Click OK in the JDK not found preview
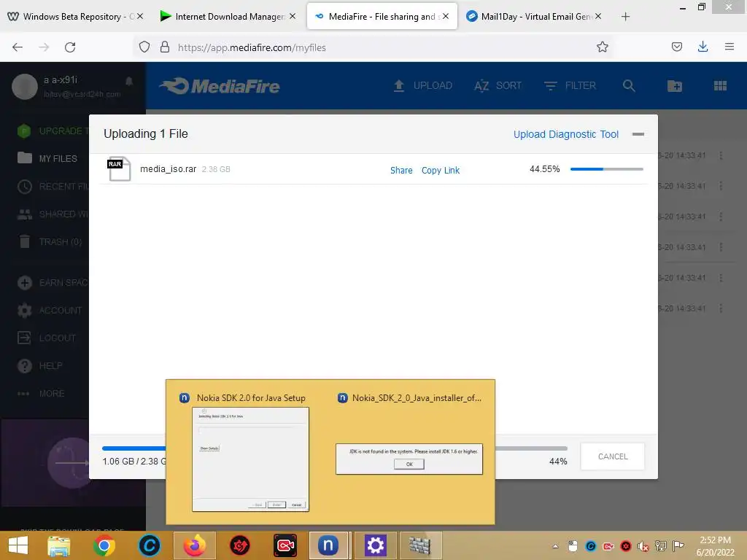 [x=409, y=464]
